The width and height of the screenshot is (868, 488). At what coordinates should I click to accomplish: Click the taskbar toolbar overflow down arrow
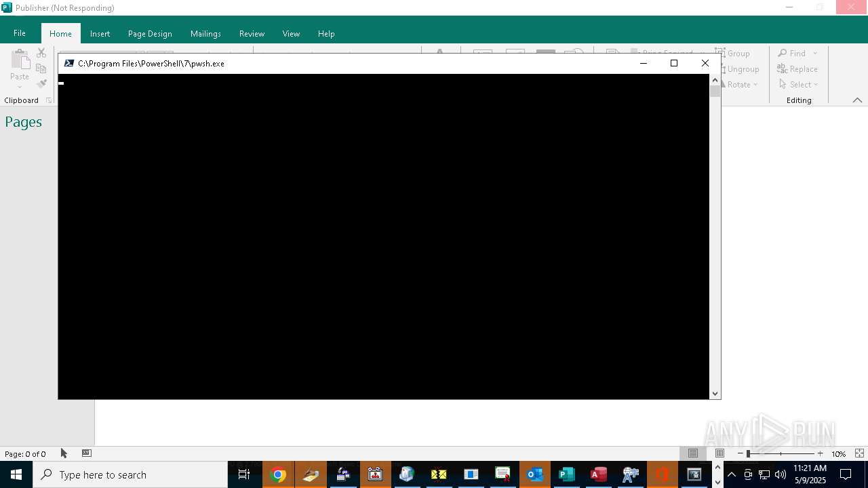[x=717, y=482]
